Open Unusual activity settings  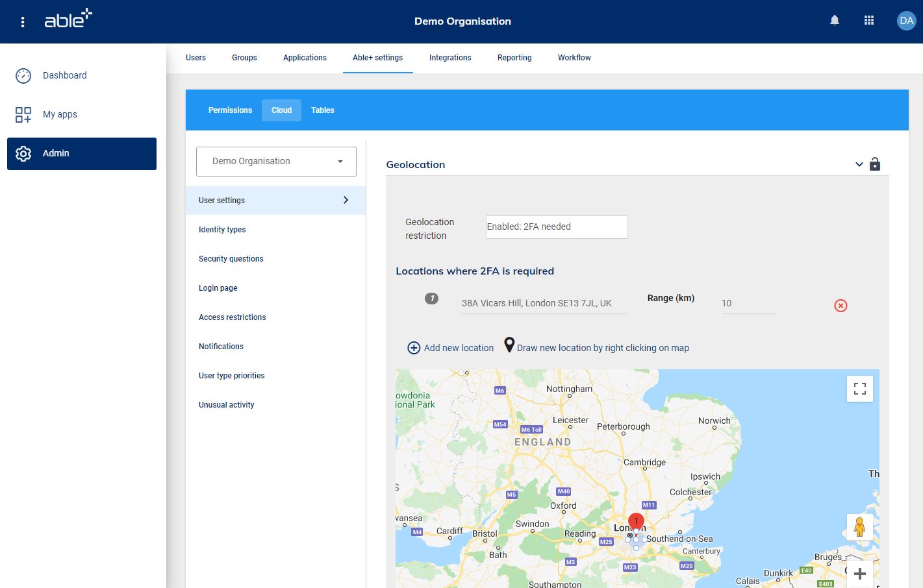(227, 405)
